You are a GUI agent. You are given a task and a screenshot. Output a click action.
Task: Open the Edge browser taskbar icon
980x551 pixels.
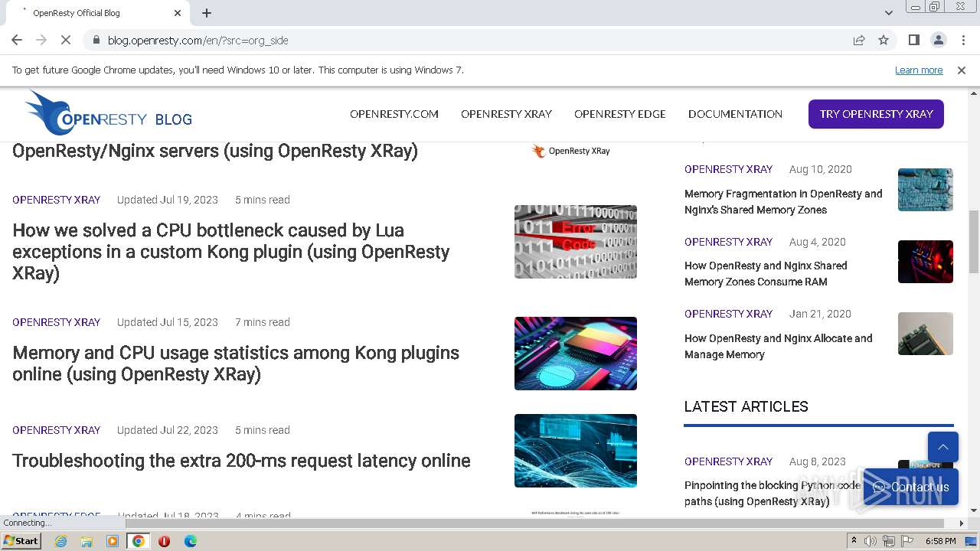[x=190, y=541]
